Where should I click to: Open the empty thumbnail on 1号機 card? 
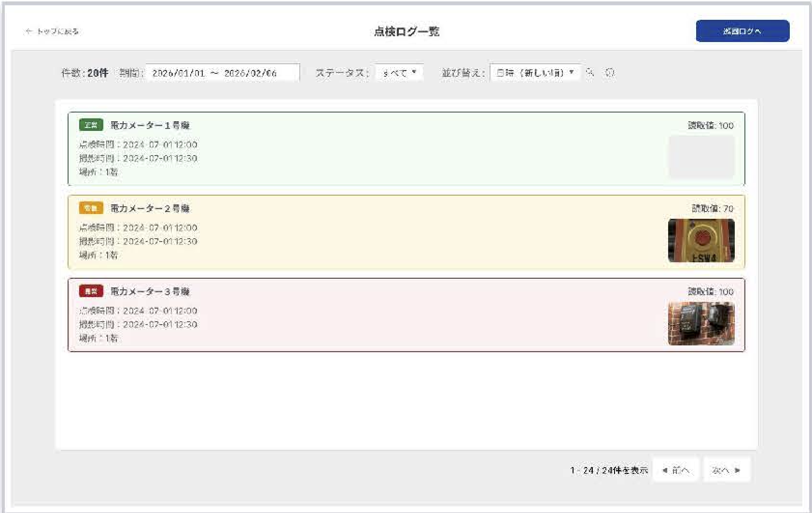[701, 157]
